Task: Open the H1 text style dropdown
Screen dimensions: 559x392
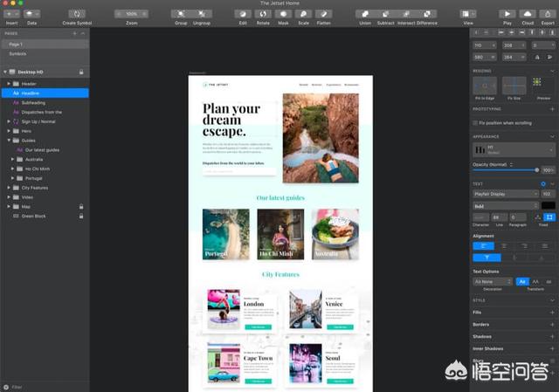Action: (514, 149)
